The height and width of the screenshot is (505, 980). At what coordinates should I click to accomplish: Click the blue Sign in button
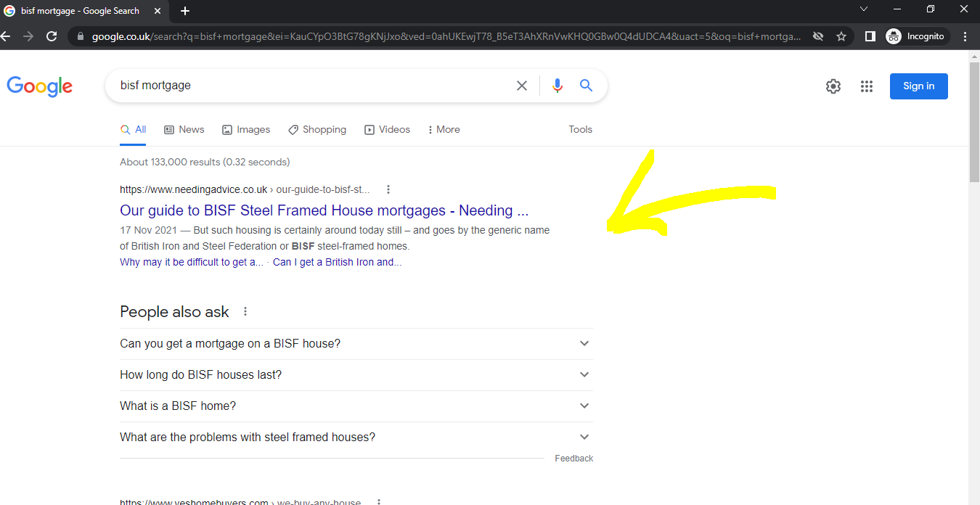[918, 86]
